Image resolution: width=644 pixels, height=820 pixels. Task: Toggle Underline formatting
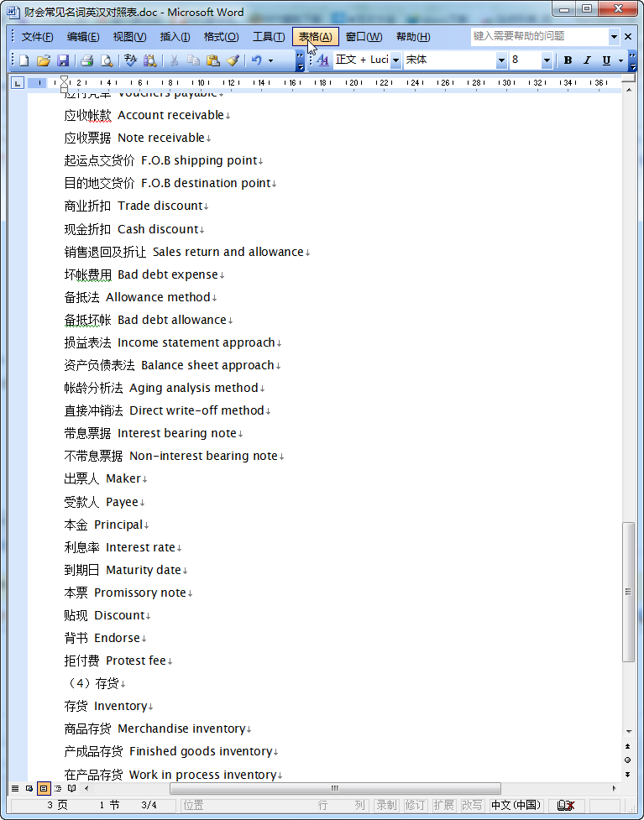[606, 60]
